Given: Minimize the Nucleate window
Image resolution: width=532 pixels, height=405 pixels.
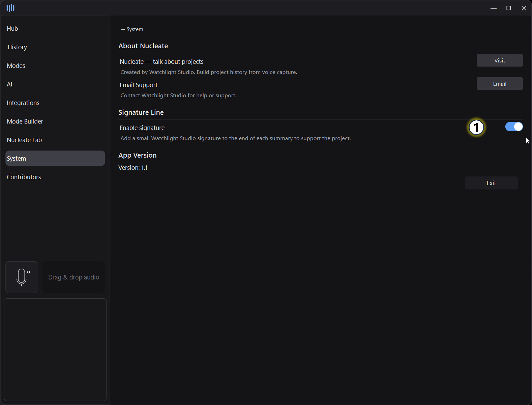Looking at the screenshot, I should click(x=493, y=8).
